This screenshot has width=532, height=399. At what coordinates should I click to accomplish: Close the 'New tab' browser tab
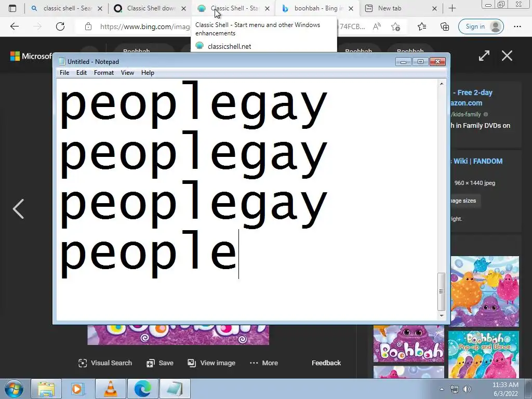pos(435,8)
